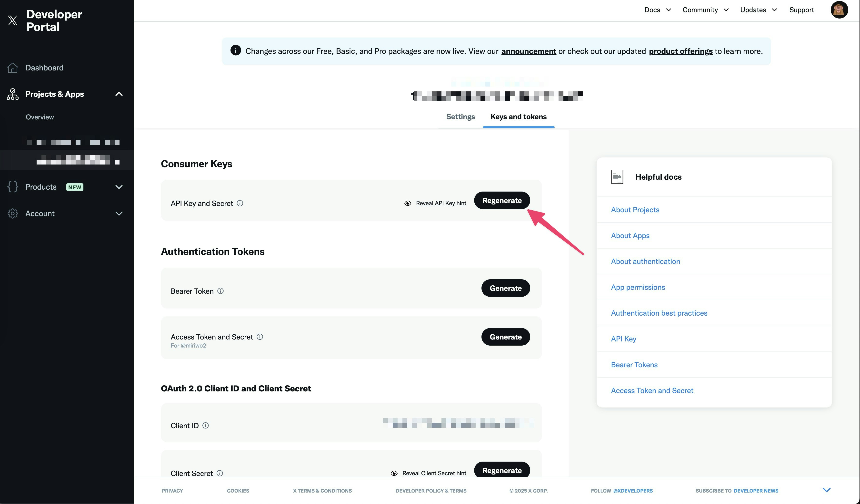Screen dimensions: 860x504
Task: Click the Account gear icon
Action: (13, 213)
